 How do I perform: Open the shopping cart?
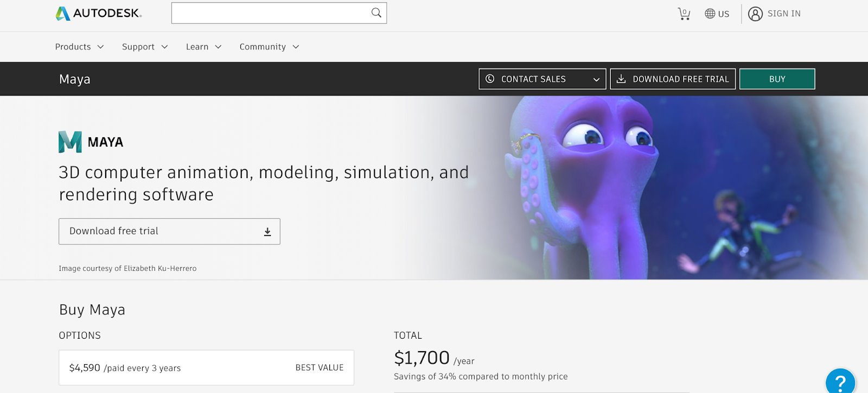[x=684, y=14]
